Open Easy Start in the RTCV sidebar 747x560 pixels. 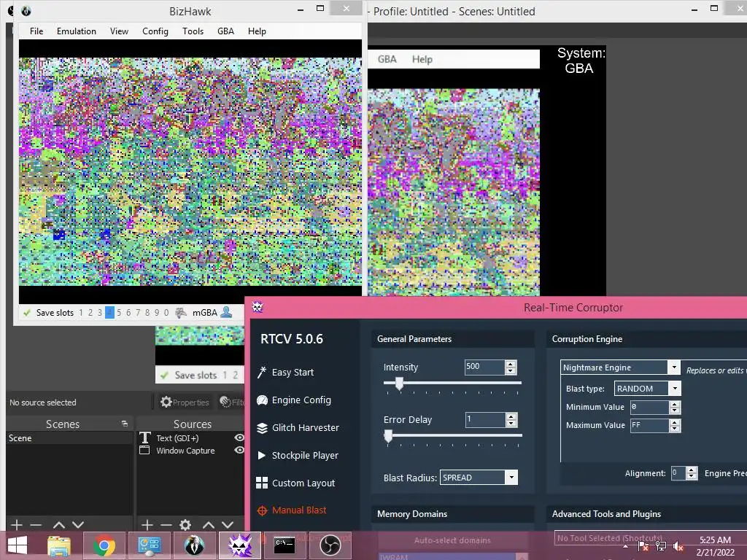(286, 373)
